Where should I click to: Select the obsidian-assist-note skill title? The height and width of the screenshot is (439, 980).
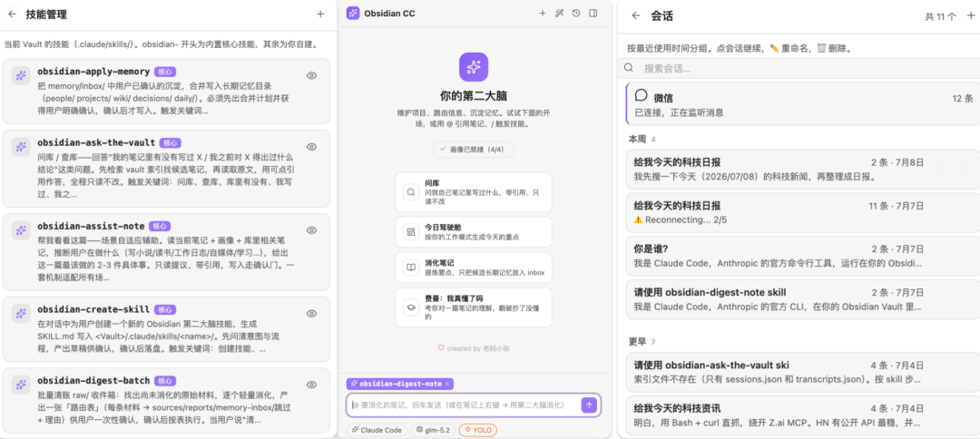click(92, 226)
